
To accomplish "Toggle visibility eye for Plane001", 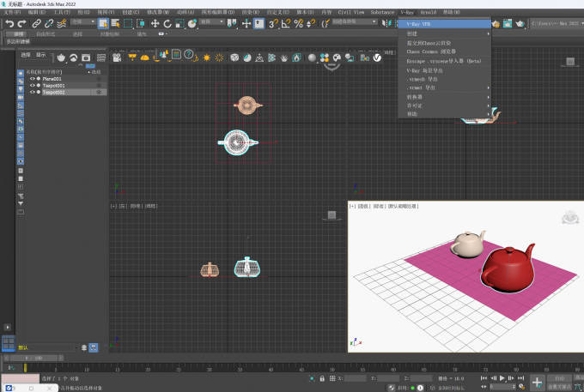I will coord(32,79).
